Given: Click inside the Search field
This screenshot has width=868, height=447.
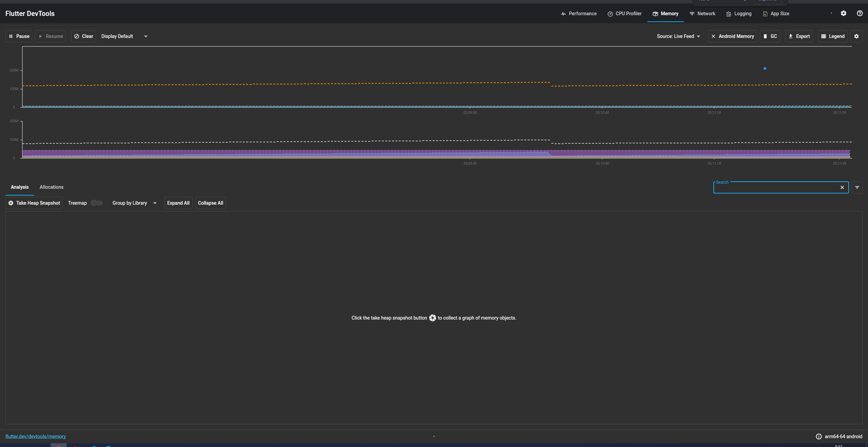Looking at the screenshot, I should click(x=776, y=187).
